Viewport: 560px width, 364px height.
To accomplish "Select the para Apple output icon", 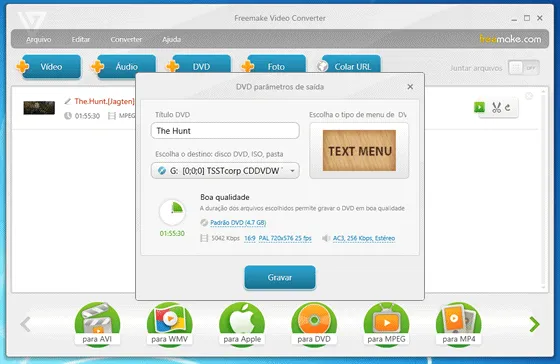I will pos(242,324).
